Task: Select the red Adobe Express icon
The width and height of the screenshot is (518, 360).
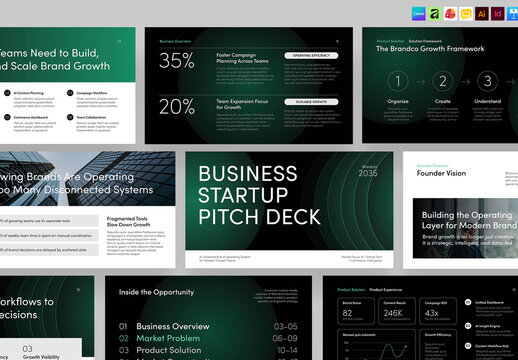Action: [450, 14]
